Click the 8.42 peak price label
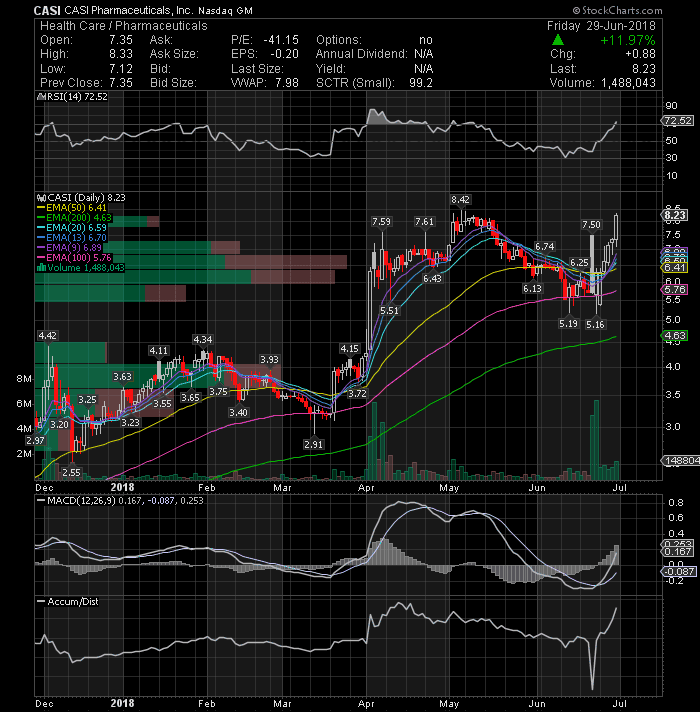The height and width of the screenshot is (712, 700). coord(460,200)
